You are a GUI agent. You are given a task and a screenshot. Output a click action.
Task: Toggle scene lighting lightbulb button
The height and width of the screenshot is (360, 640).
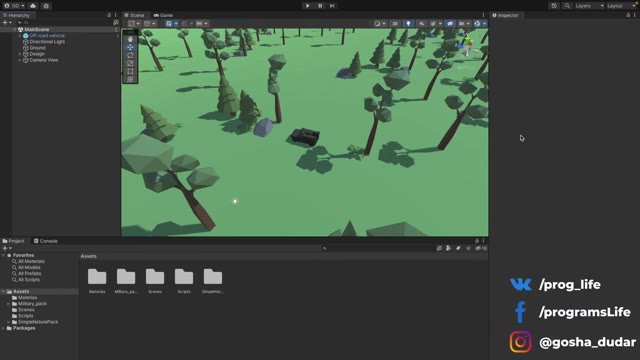click(x=408, y=24)
